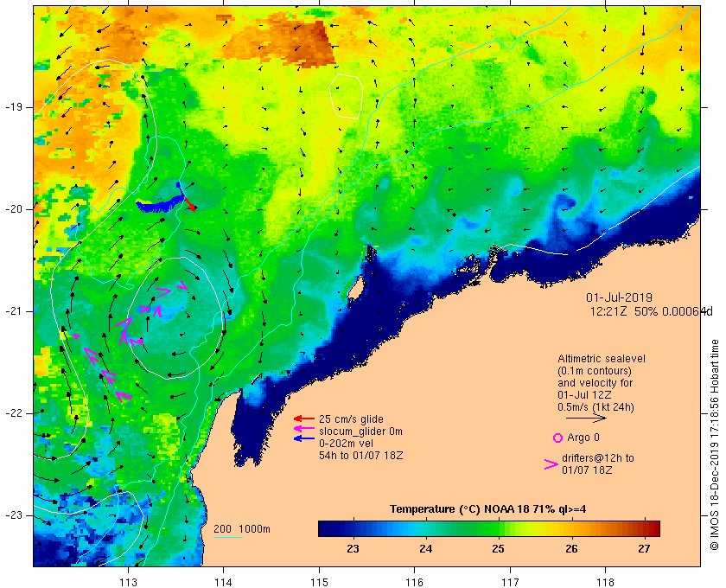The width and height of the screenshot is (726, 588).
Task: Click the 114 longitude axis label
Action: (224, 583)
